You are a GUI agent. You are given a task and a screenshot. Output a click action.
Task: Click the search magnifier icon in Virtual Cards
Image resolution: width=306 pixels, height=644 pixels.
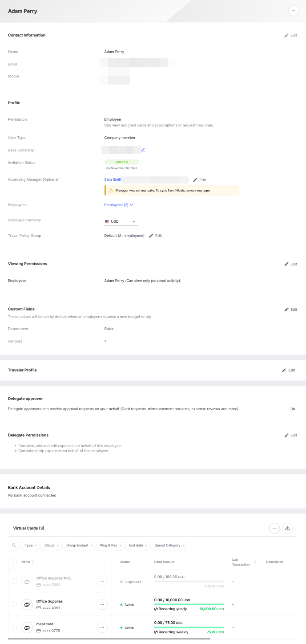pos(14,546)
